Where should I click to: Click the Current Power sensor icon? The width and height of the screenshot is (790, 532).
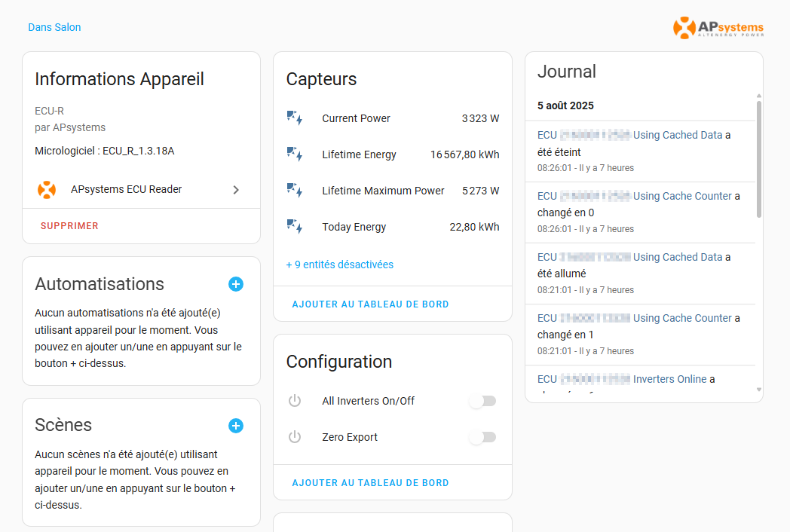tap(295, 118)
